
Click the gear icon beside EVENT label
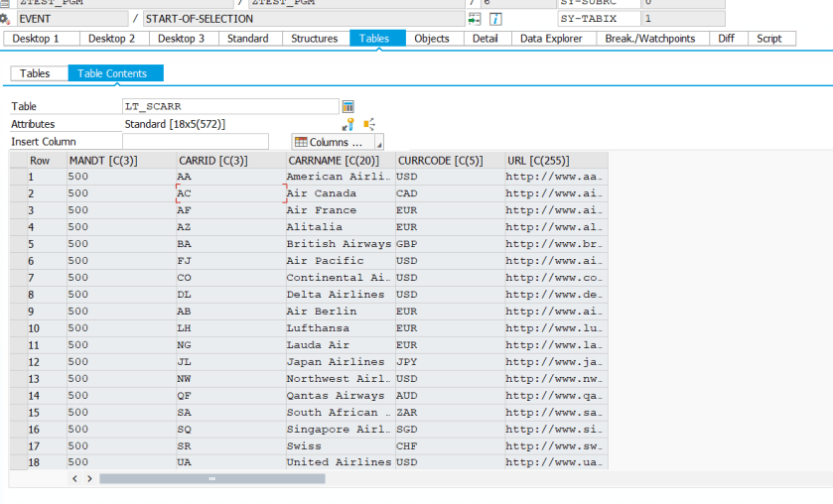pyautogui.click(x=4, y=19)
